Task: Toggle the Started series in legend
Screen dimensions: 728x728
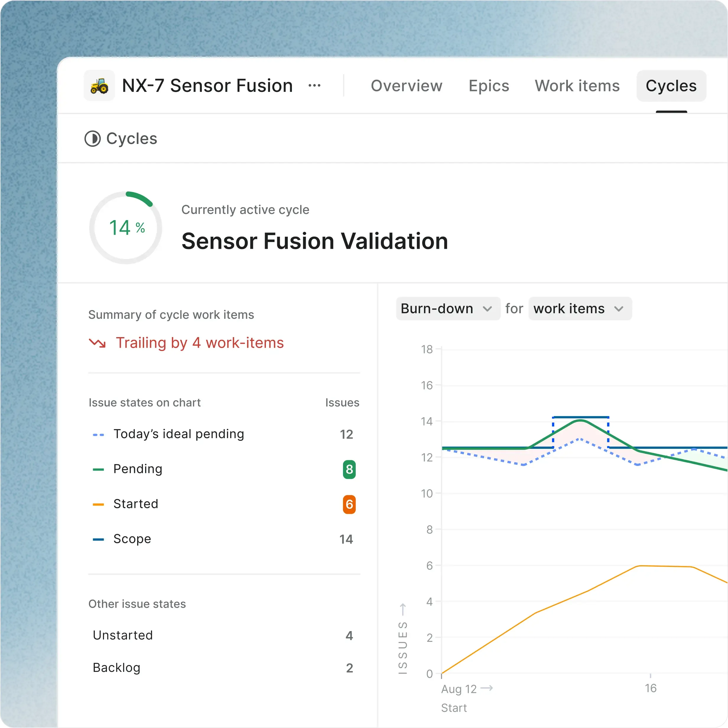Action: [136, 504]
